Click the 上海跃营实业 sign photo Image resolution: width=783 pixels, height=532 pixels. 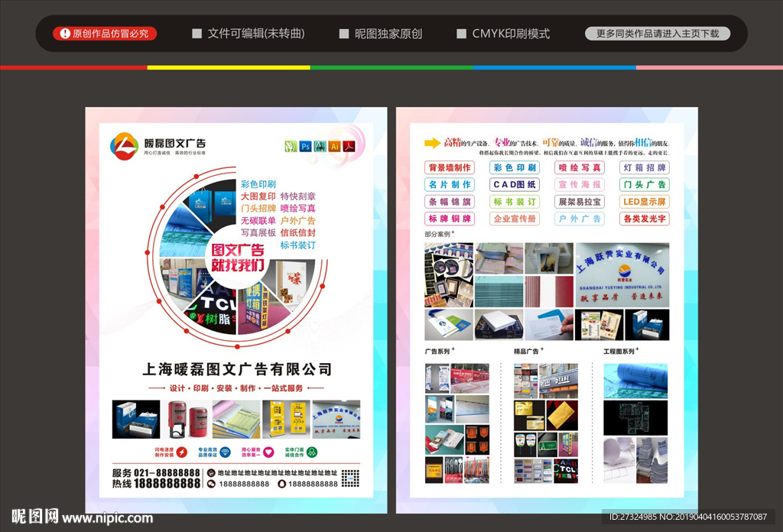point(622,275)
